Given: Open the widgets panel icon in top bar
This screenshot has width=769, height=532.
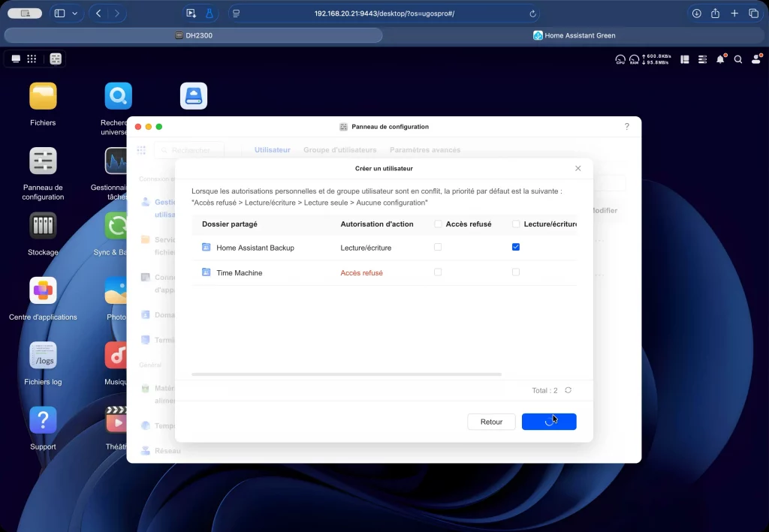Looking at the screenshot, I should (x=684, y=59).
